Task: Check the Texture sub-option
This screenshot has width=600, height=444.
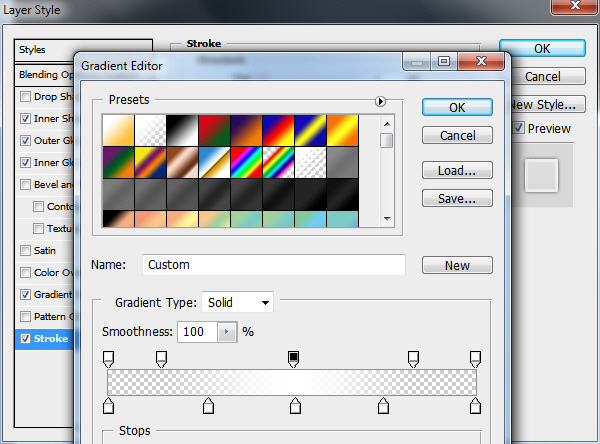Action: coord(38,229)
